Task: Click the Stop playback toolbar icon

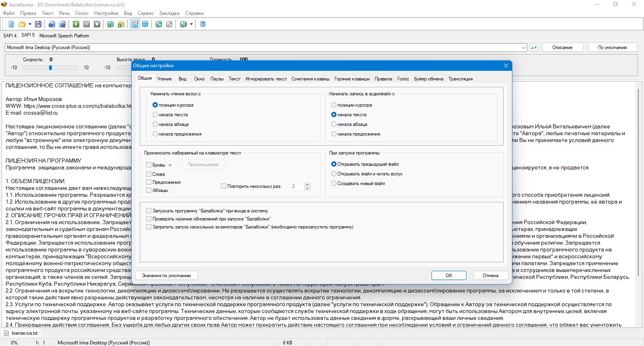Action: click(x=97, y=24)
